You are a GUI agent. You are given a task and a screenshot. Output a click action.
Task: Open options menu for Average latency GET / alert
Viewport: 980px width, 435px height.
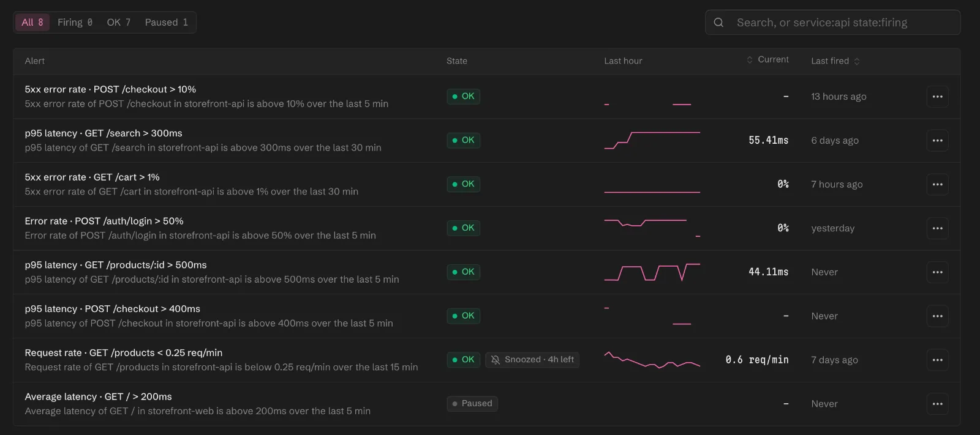point(937,404)
